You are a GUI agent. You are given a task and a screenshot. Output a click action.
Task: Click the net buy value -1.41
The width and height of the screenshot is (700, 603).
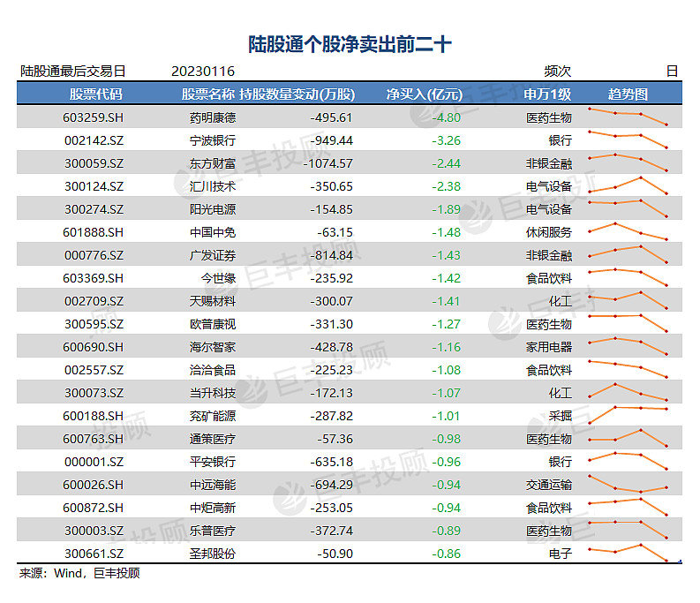[447, 301]
